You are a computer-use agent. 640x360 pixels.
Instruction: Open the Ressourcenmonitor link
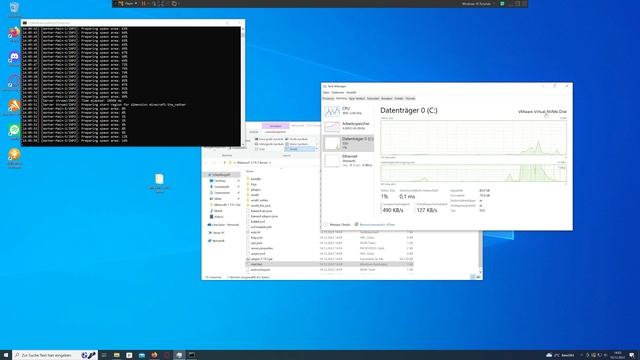coord(375,224)
